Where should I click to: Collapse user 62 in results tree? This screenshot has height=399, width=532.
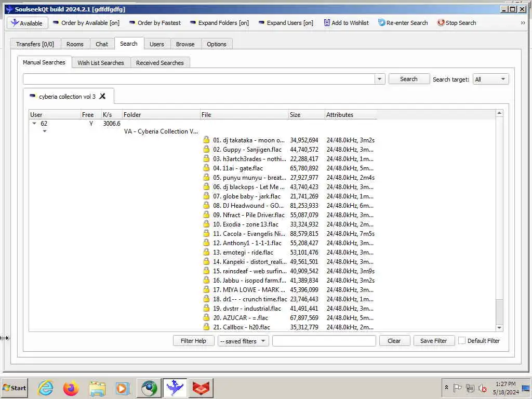(34, 124)
